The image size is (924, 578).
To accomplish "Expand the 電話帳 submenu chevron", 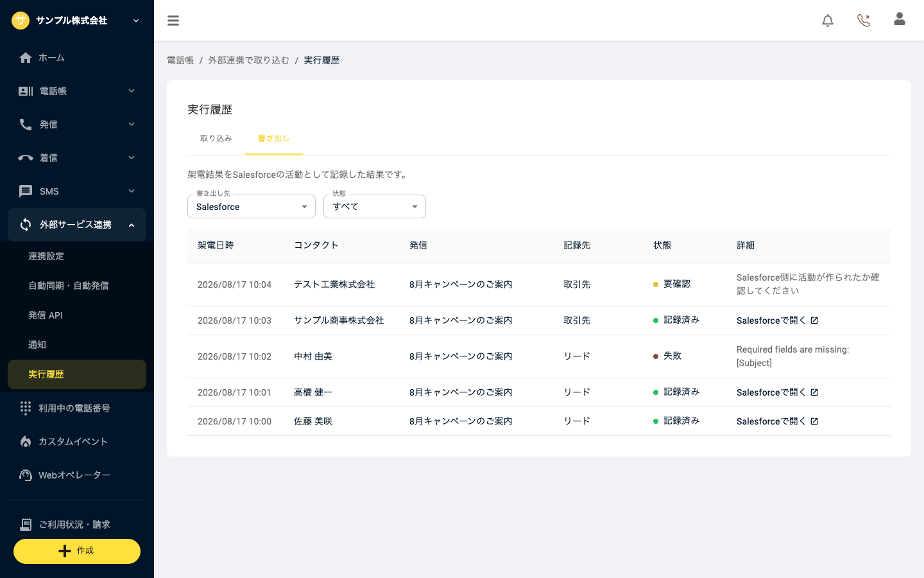I will (x=132, y=91).
